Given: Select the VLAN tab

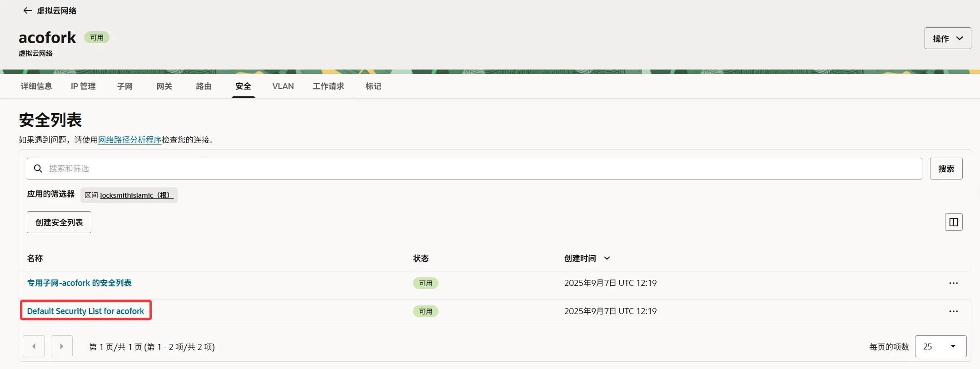Looking at the screenshot, I should [x=283, y=86].
